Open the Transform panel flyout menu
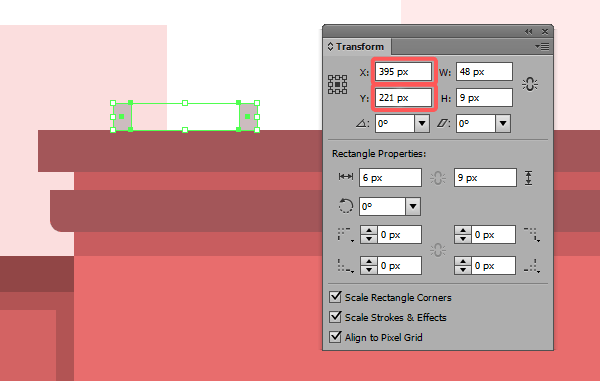 click(x=542, y=47)
